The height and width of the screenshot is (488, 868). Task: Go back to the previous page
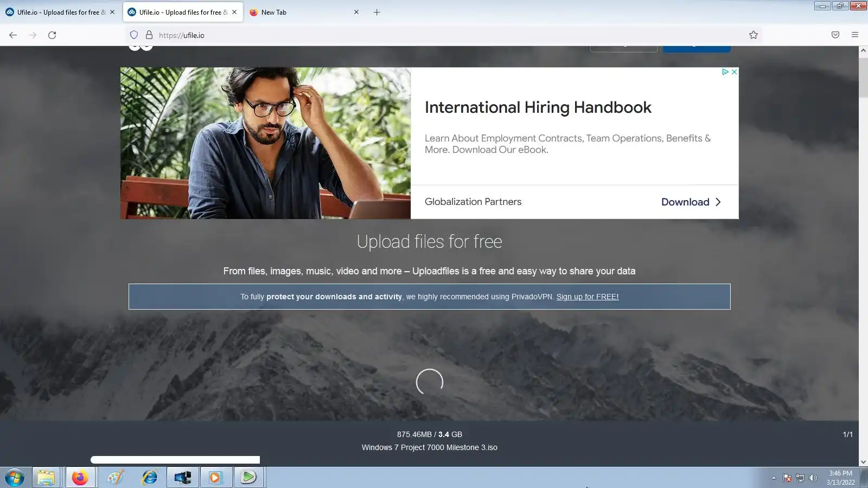point(13,35)
